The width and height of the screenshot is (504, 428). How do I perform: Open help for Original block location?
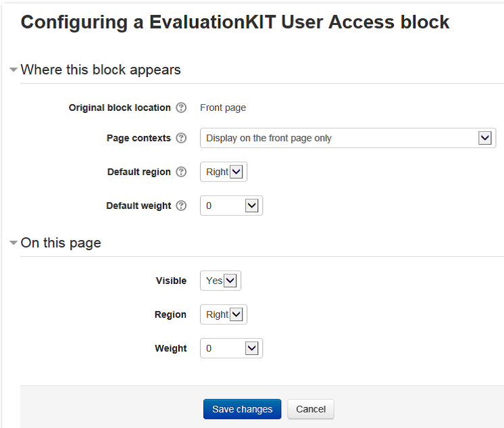tap(181, 108)
